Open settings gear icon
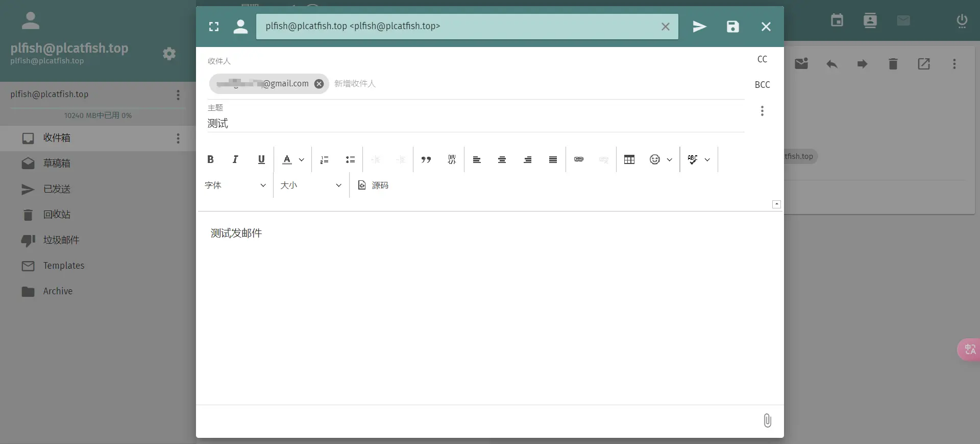This screenshot has height=444, width=980. click(x=169, y=54)
